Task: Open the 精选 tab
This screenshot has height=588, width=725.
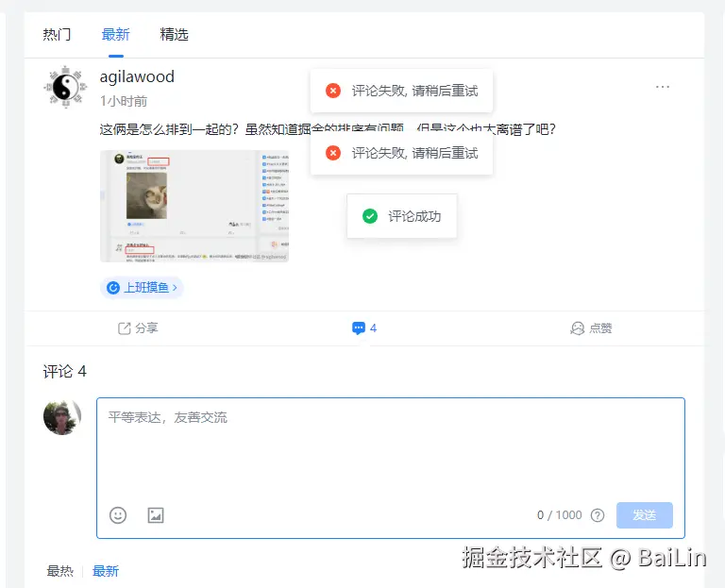Action: 174,35
